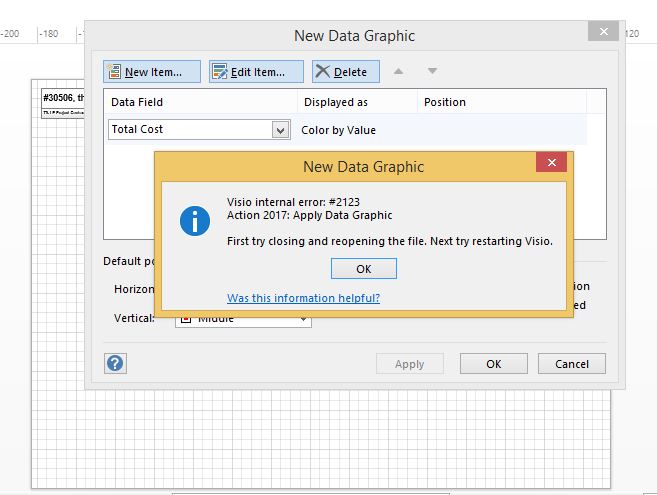
Task: Move item down with the down arrow
Action: 432,71
